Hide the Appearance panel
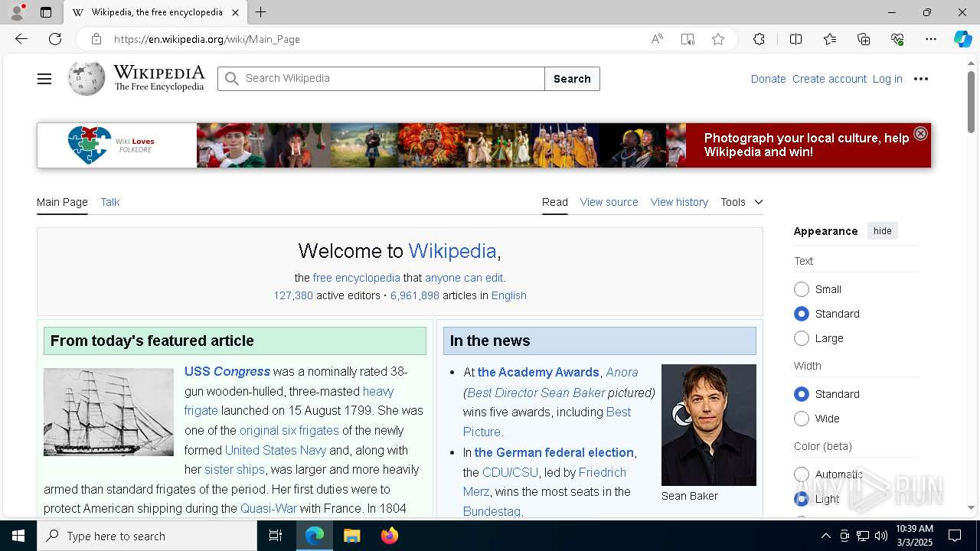Image resolution: width=980 pixels, height=551 pixels. (883, 231)
